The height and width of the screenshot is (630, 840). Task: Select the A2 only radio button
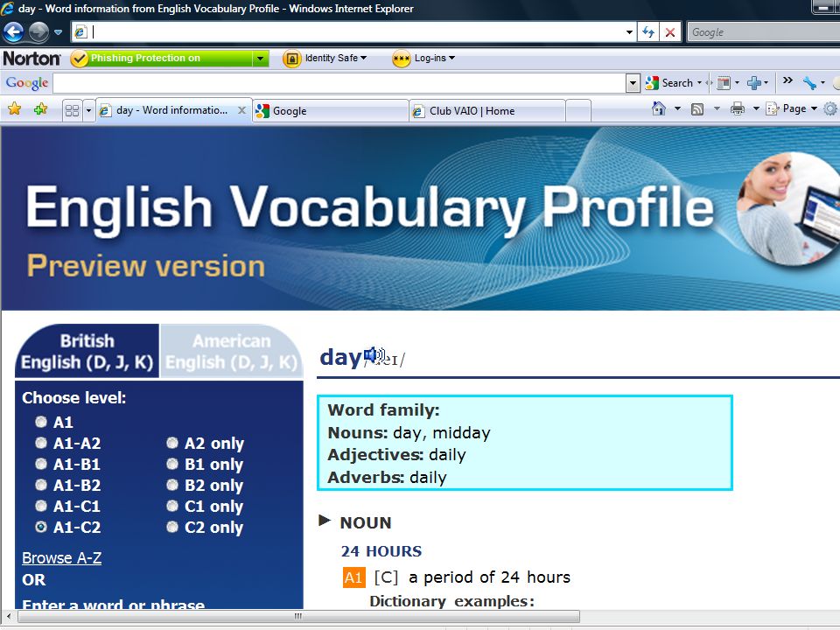172,443
